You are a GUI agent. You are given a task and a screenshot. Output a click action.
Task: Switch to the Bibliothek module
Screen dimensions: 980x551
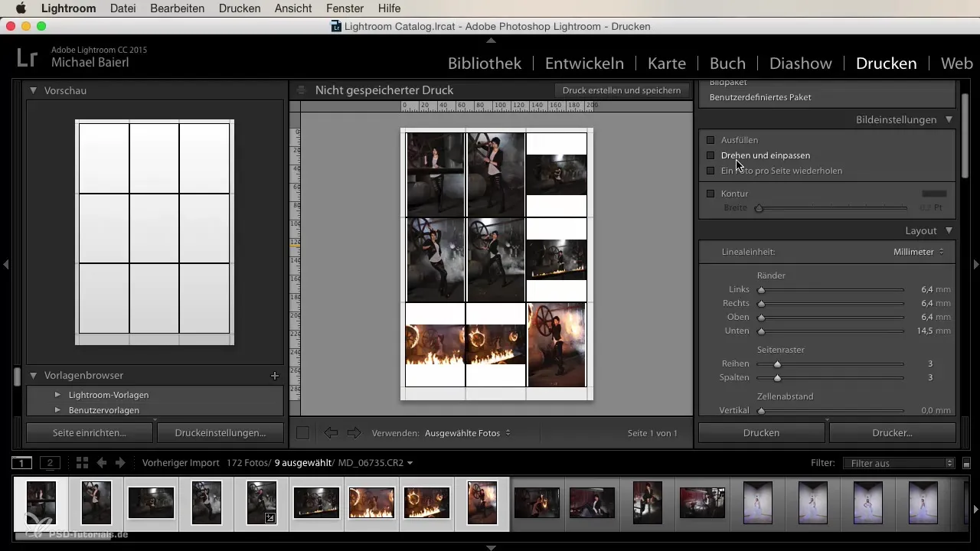485,64
